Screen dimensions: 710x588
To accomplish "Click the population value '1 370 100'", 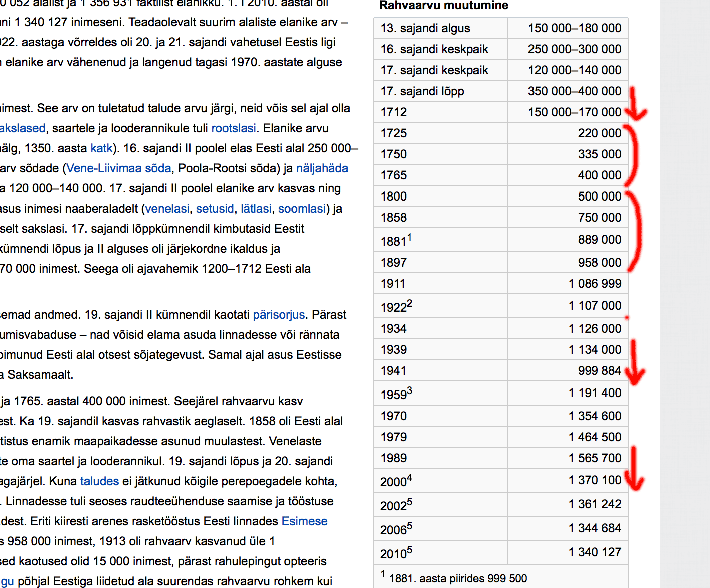I will tap(595, 480).
